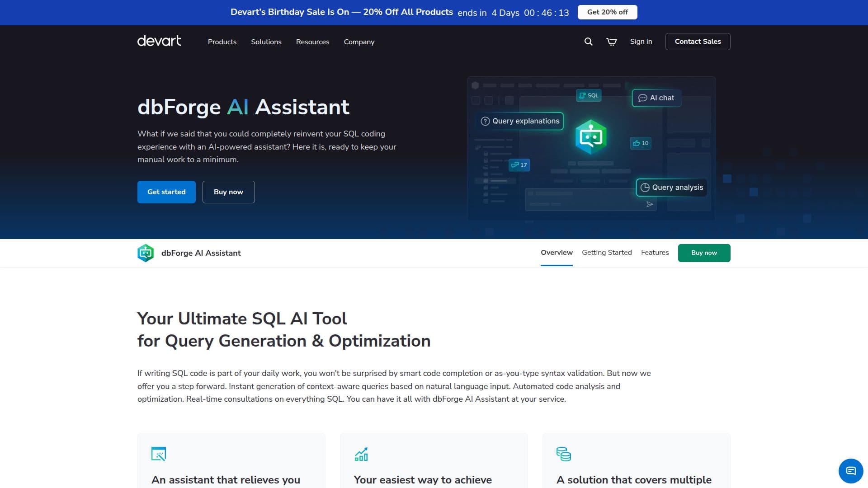Click the Query analysis badge
Image resolution: width=868 pixels, height=488 pixels.
[x=672, y=188]
